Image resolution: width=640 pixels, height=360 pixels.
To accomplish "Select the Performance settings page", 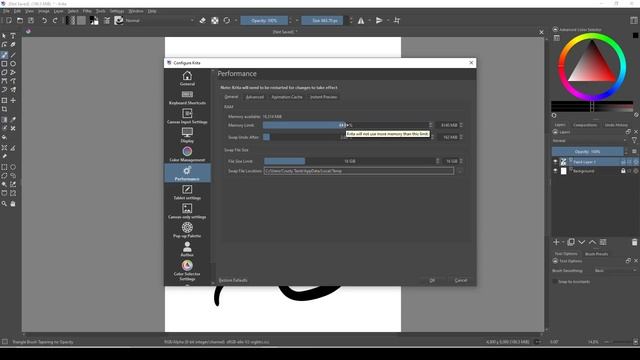I will click(x=187, y=173).
